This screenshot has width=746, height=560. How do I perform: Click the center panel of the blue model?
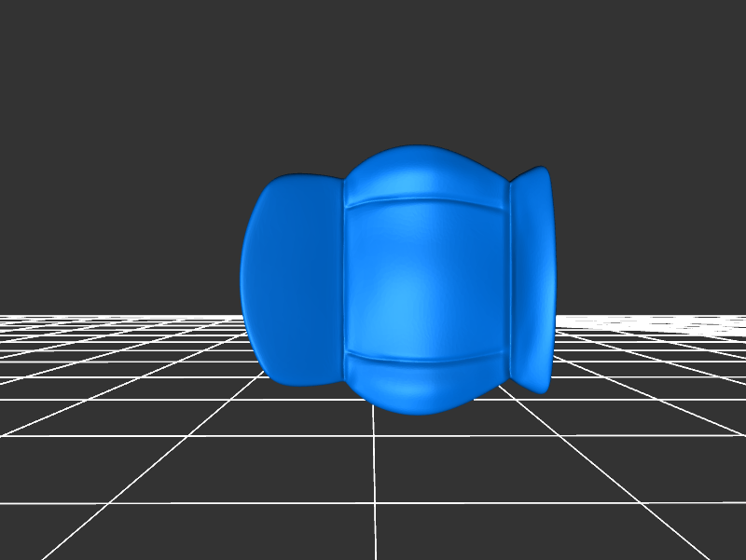pyautogui.click(x=424, y=280)
